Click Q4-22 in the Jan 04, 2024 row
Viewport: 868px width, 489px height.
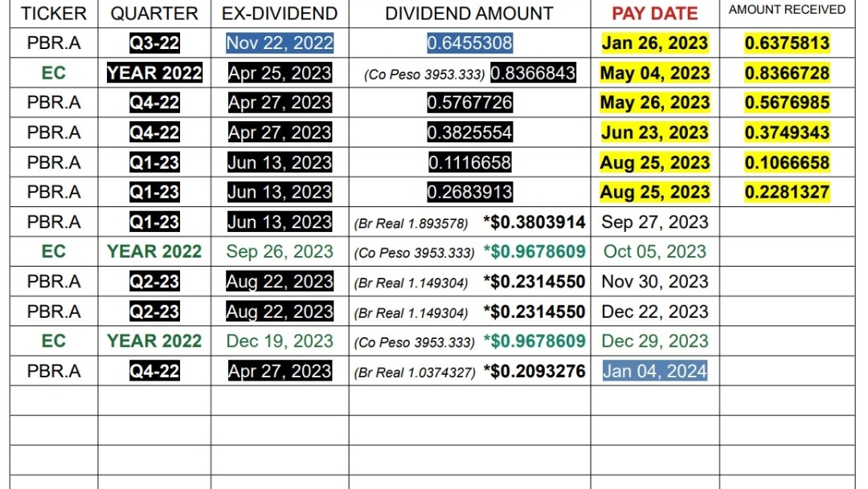154,371
